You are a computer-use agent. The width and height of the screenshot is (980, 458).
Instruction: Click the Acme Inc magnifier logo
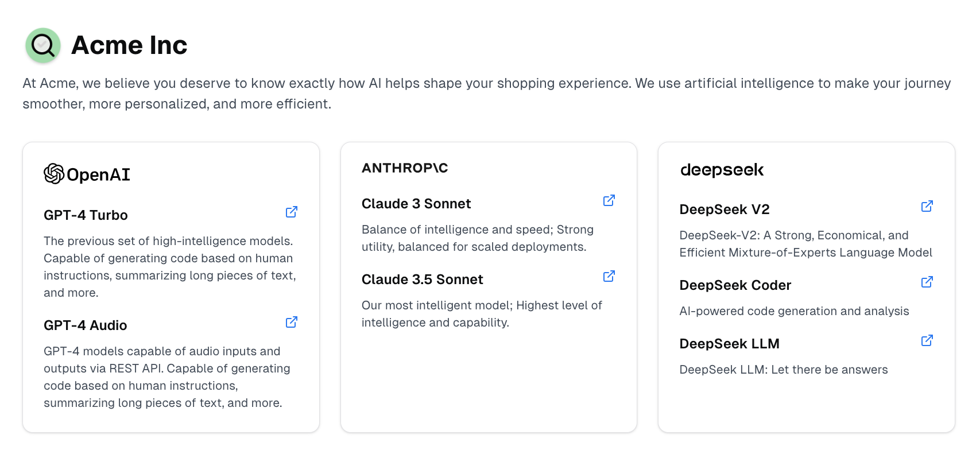point(43,45)
